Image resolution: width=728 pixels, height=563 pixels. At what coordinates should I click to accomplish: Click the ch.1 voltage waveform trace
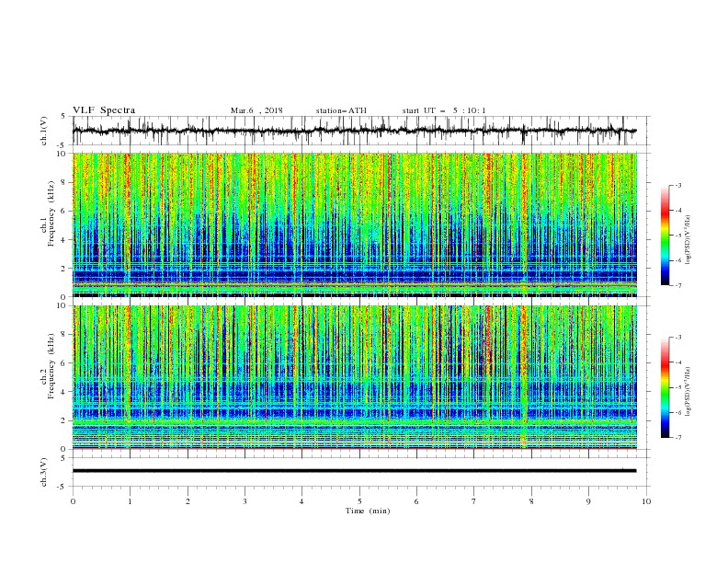click(x=354, y=131)
